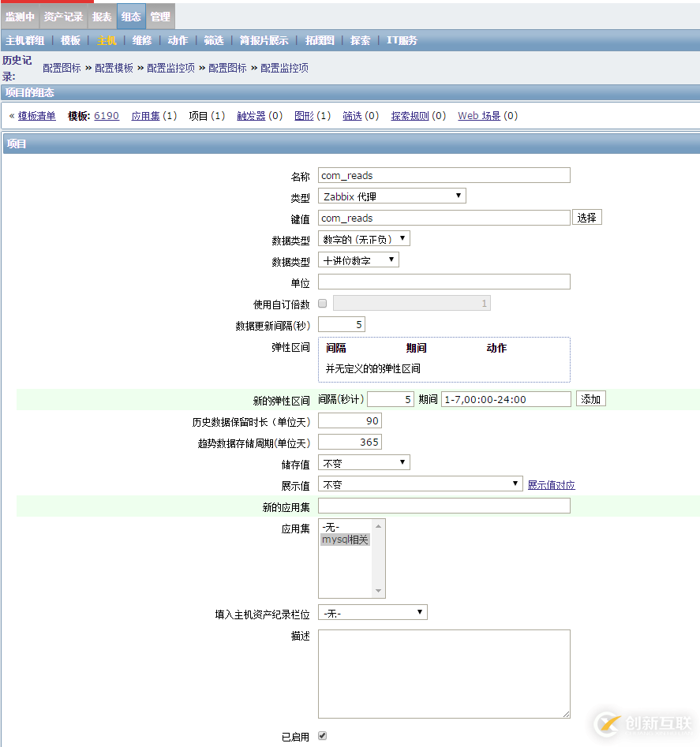Click the 模板清单 link
The image size is (700, 747).
(36, 116)
